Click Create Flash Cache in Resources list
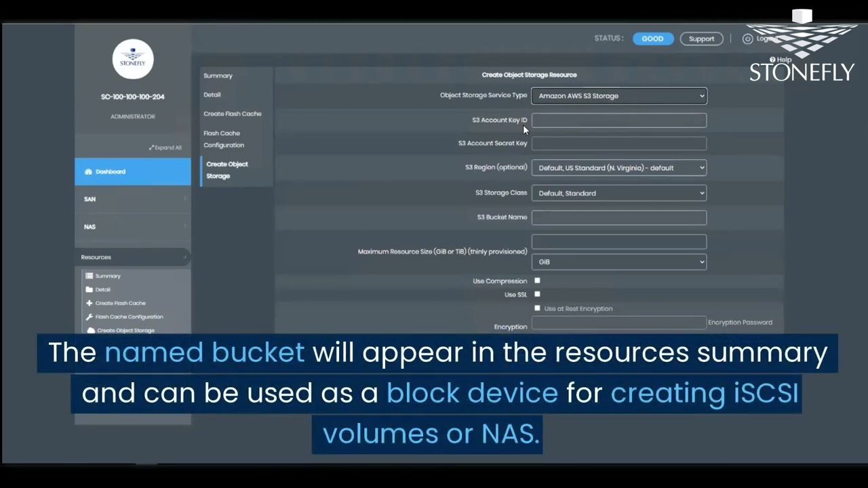This screenshot has width=868, height=488. coord(121,303)
